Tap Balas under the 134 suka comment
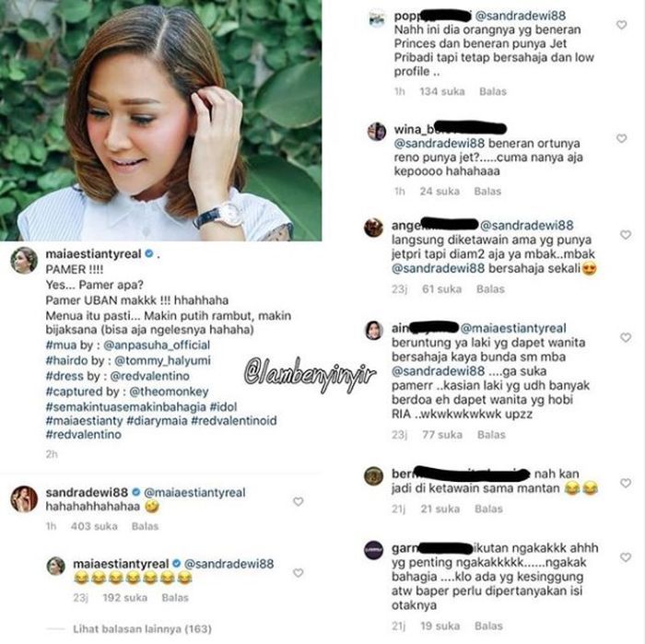Screen dimensions: 645x644 click(x=493, y=91)
